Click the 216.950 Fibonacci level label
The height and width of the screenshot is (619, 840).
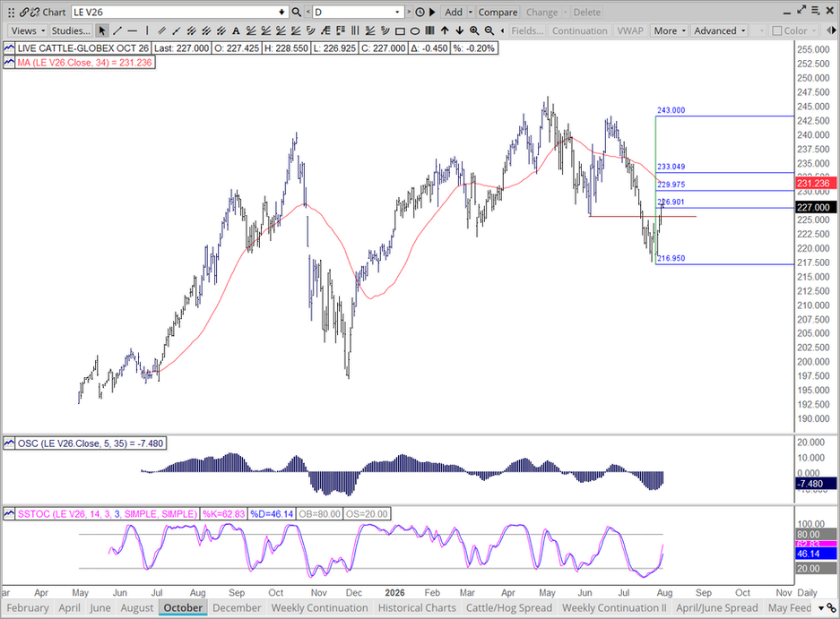pos(671,258)
